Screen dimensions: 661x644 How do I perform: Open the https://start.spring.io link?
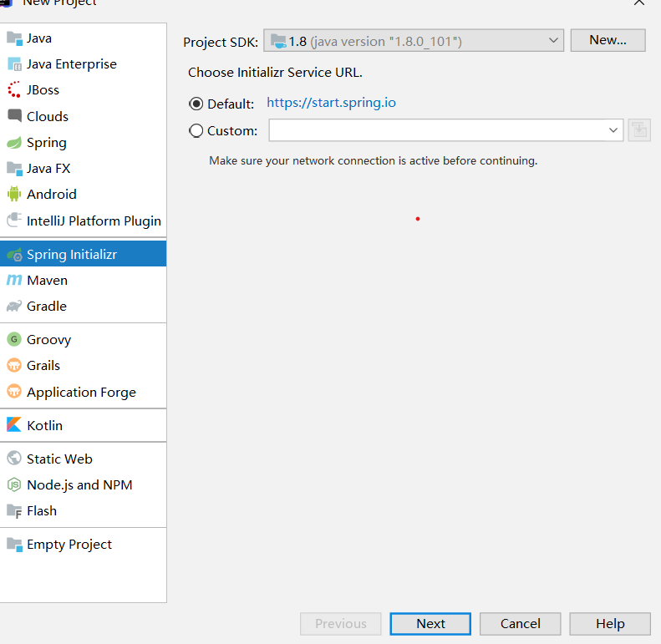(332, 103)
